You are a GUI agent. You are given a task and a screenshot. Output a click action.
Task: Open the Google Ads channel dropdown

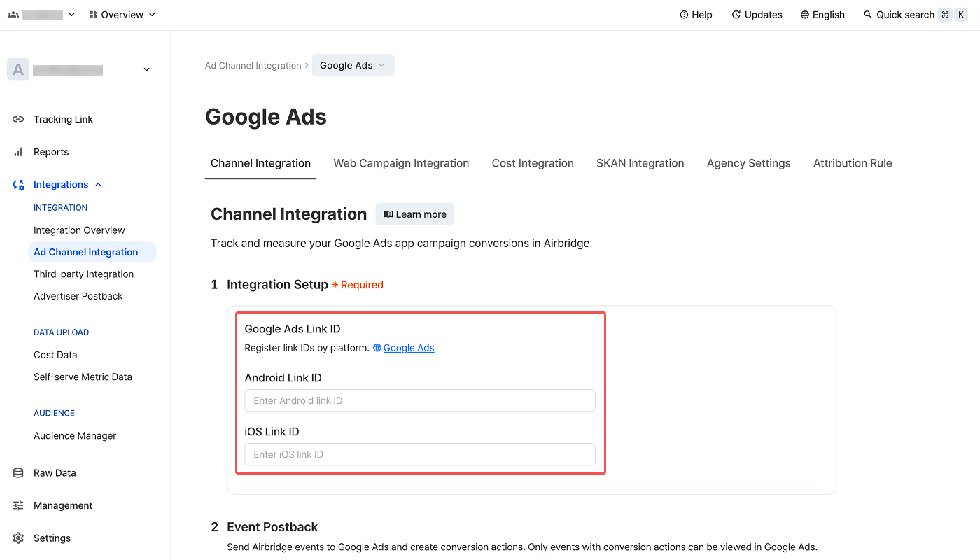click(x=353, y=65)
